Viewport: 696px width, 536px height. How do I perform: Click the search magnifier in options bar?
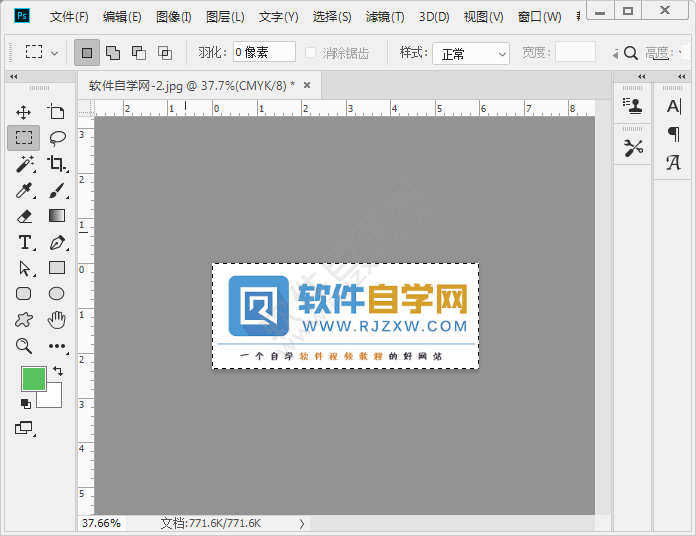pyautogui.click(x=631, y=53)
